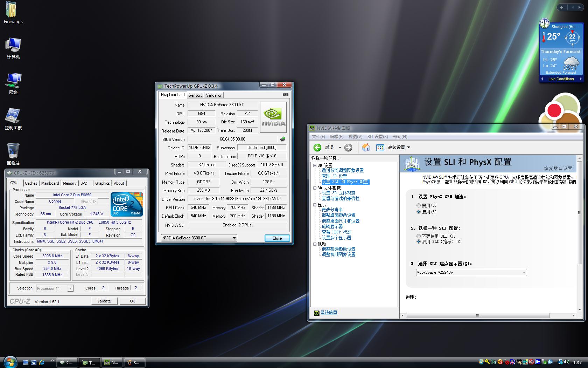
Task: Open the 高级设置 dropdown arrow
Action: [x=408, y=148]
